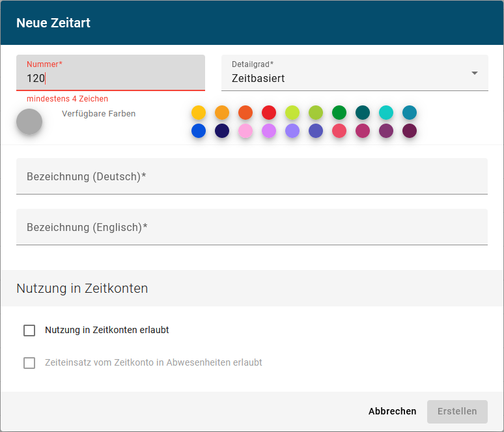The height and width of the screenshot is (432, 504).
Task: Enable Nutzung in Zeitkonten erlaubt checkbox
Action: coord(29,331)
